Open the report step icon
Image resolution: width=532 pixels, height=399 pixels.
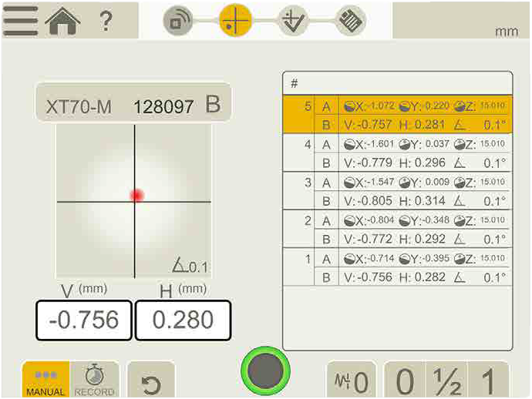pyautogui.click(x=349, y=21)
